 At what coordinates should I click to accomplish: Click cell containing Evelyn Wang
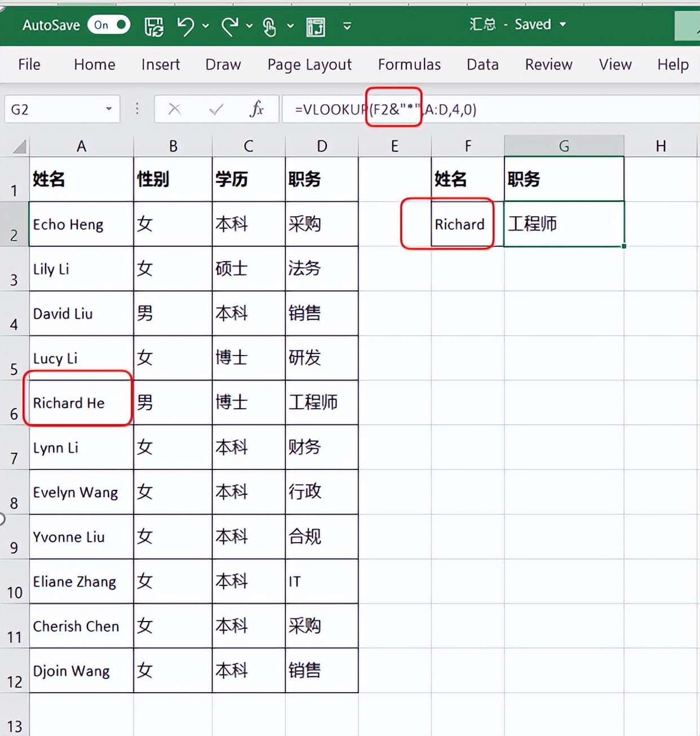(x=81, y=492)
